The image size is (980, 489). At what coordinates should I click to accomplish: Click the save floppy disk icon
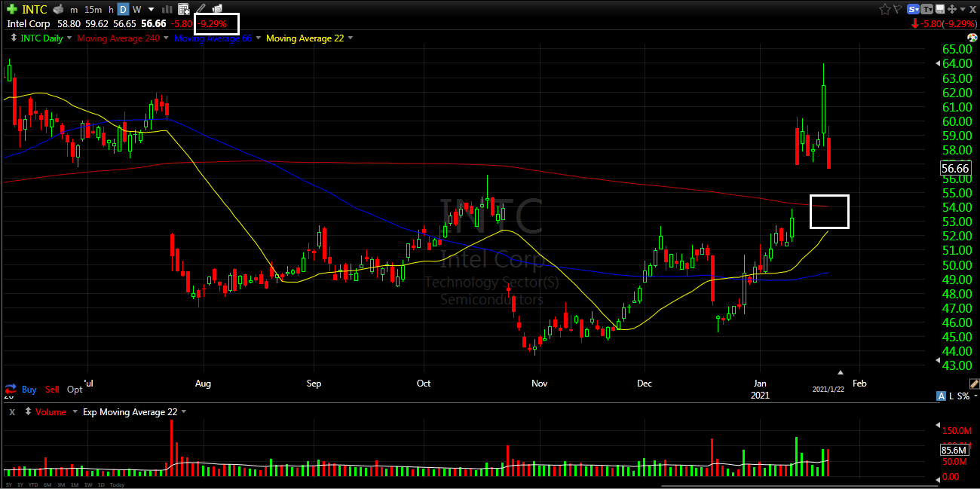click(940, 9)
